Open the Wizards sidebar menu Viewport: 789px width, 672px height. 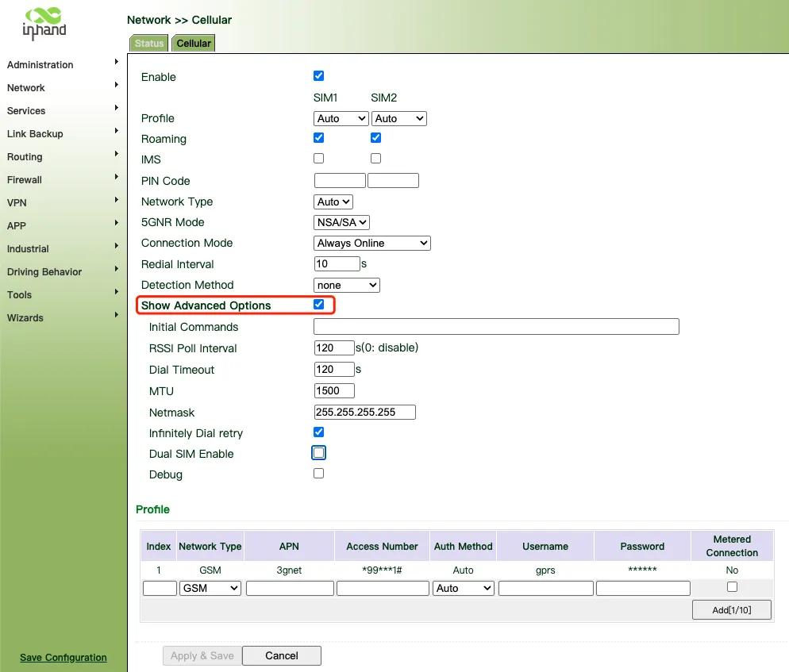pyautogui.click(x=25, y=318)
